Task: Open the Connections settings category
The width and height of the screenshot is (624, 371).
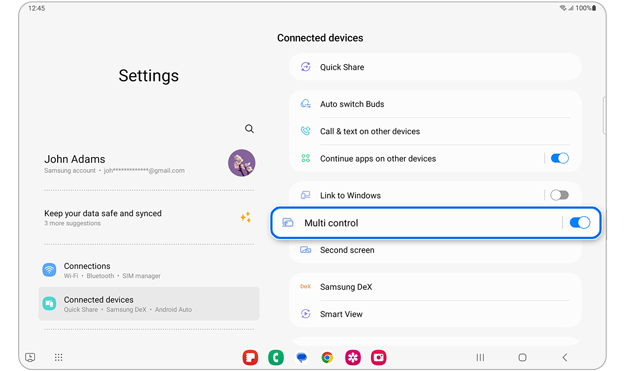Action: (149, 270)
